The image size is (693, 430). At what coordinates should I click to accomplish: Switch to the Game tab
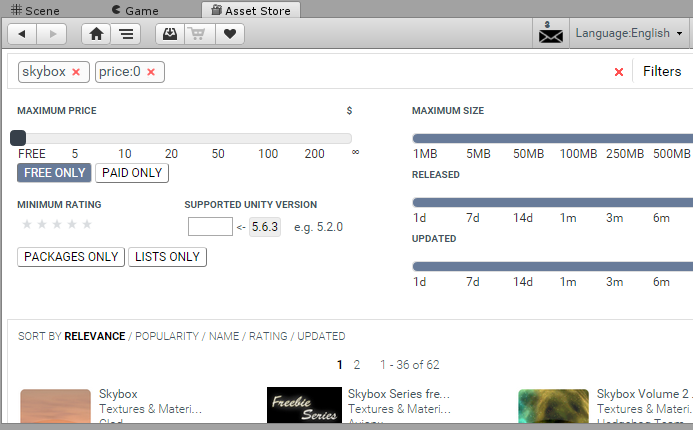tap(135, 9)
